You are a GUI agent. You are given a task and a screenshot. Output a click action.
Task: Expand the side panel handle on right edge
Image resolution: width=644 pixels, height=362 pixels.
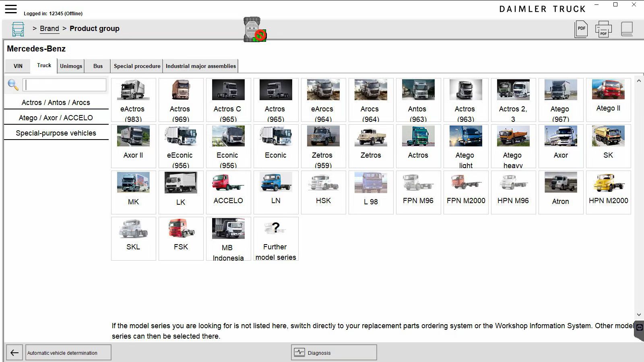pos(639,330)
